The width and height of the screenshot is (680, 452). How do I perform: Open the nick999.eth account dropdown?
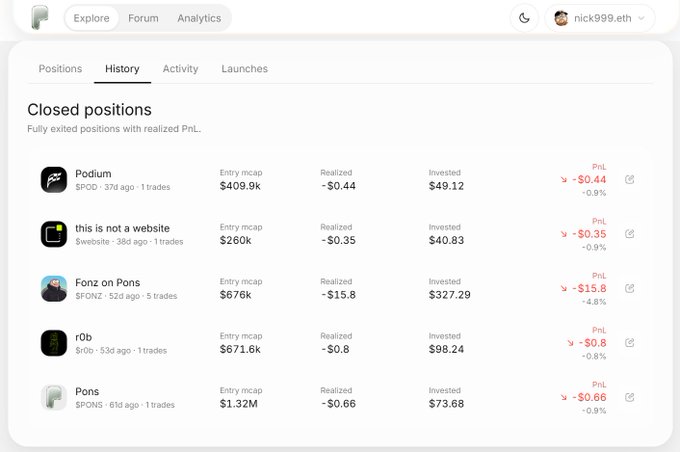[x=600, y=18]
